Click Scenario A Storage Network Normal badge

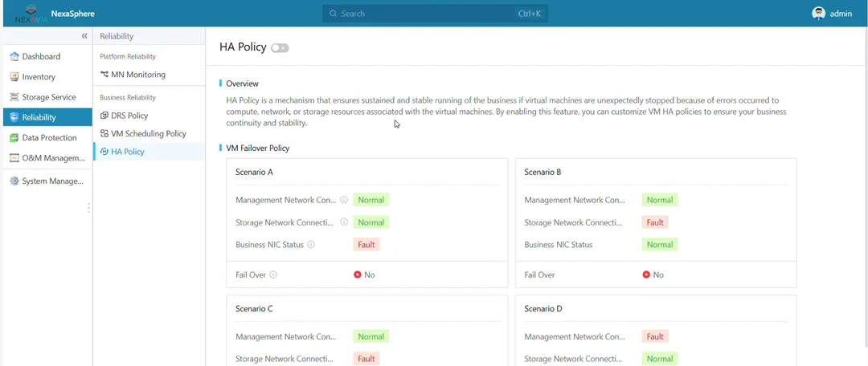coord(371,222)
